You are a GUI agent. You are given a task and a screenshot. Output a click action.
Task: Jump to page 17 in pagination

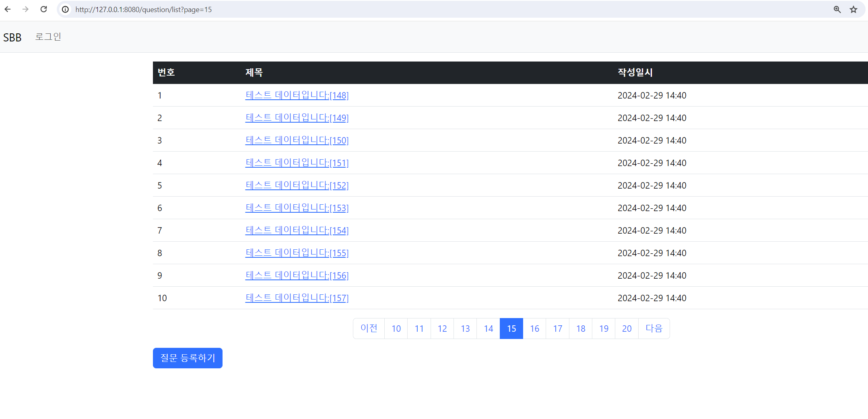tap(558, 329)
